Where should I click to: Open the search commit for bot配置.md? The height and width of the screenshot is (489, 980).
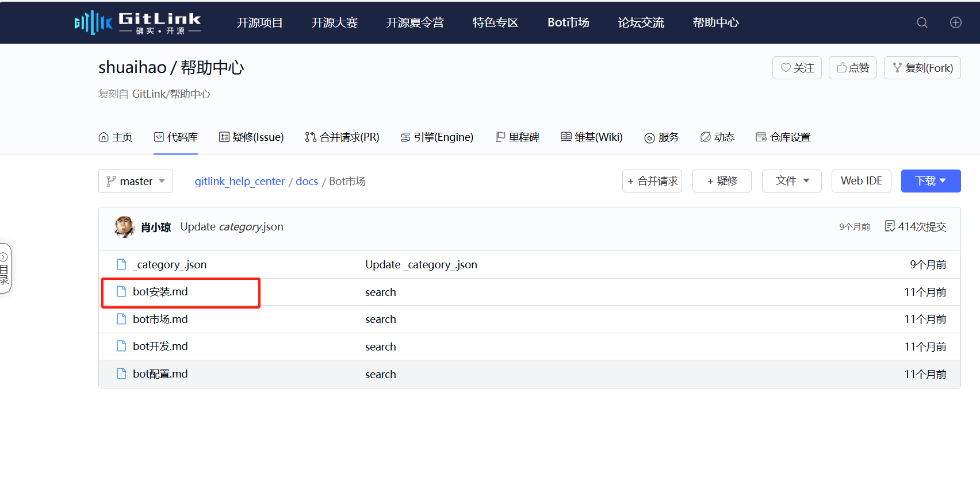click(x=381, y=374)
